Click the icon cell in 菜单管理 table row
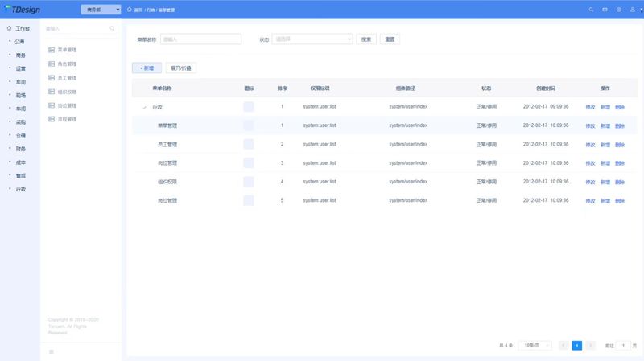 pos(249,125)
